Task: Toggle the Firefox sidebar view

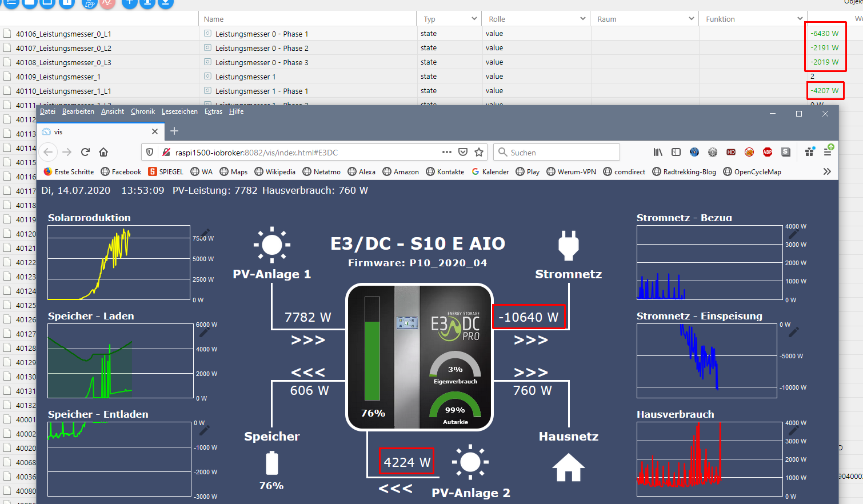Action: point(676,152)
